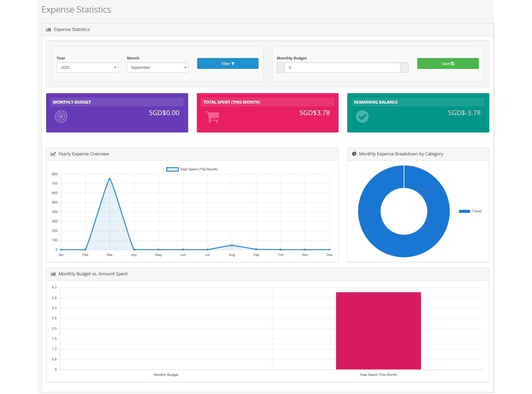This screenshot has width=532, height=394.
Task: Open the Month dropdown showing September
Action: pos(157,68)
